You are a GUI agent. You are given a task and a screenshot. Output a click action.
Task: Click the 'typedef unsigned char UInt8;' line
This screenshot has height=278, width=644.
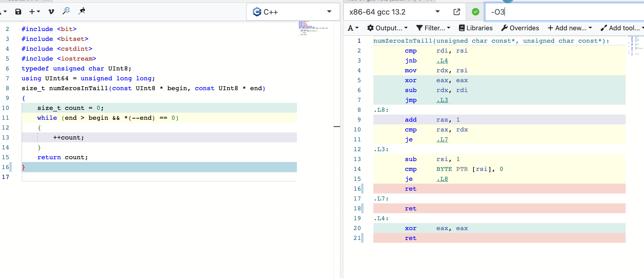click(x=76, y=69)
